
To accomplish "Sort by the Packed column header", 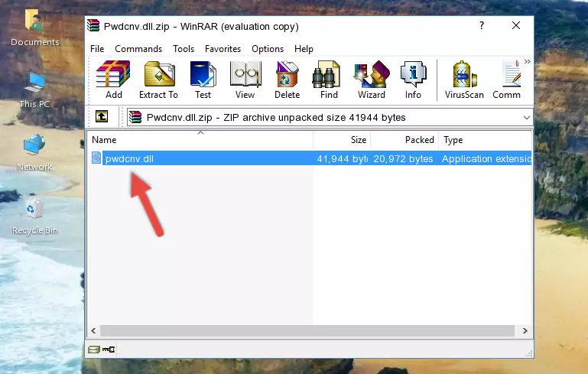I will [x=404, y=140].
